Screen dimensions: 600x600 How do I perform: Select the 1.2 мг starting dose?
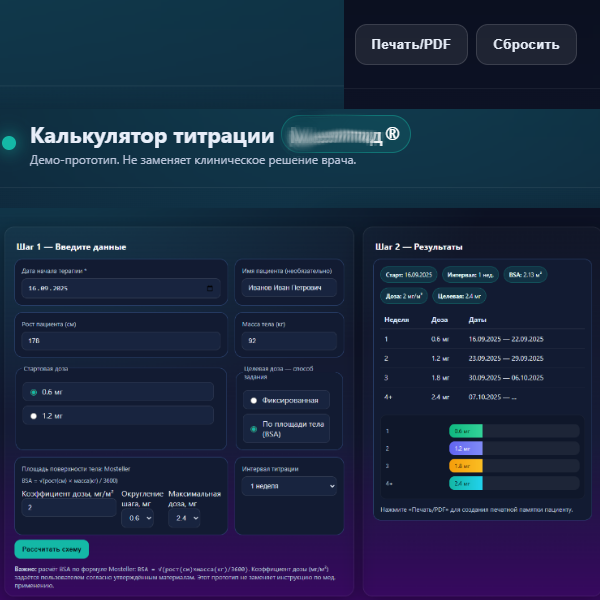[x=34, y=415]
